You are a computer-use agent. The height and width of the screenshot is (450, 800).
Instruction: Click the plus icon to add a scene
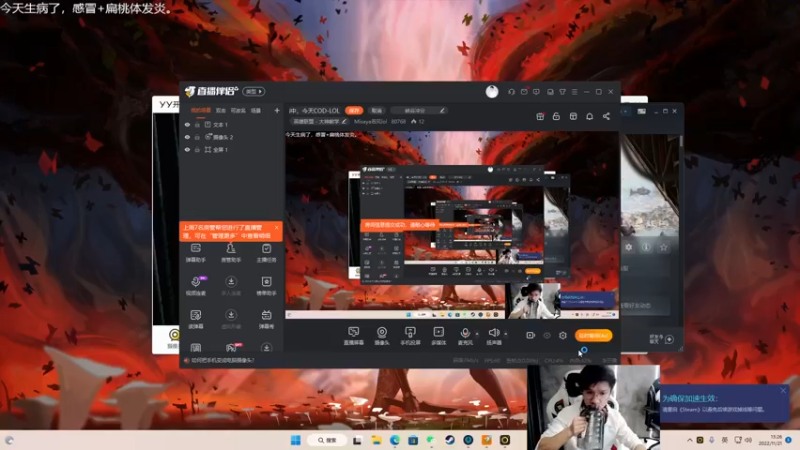point(277,110)
